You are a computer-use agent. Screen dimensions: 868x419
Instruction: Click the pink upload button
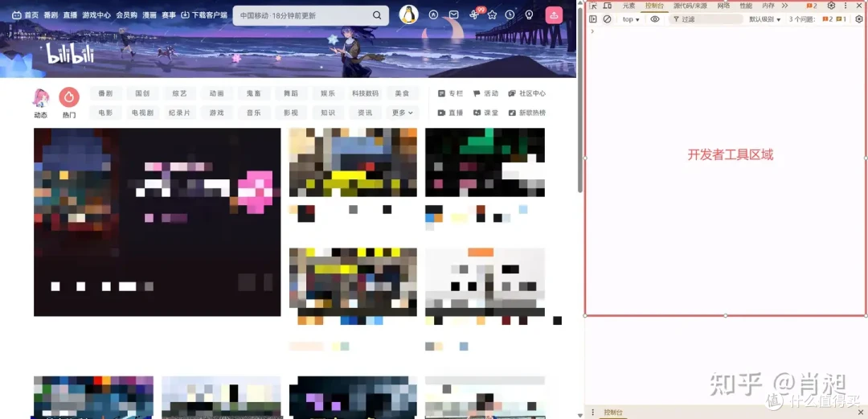coord(554,15)
